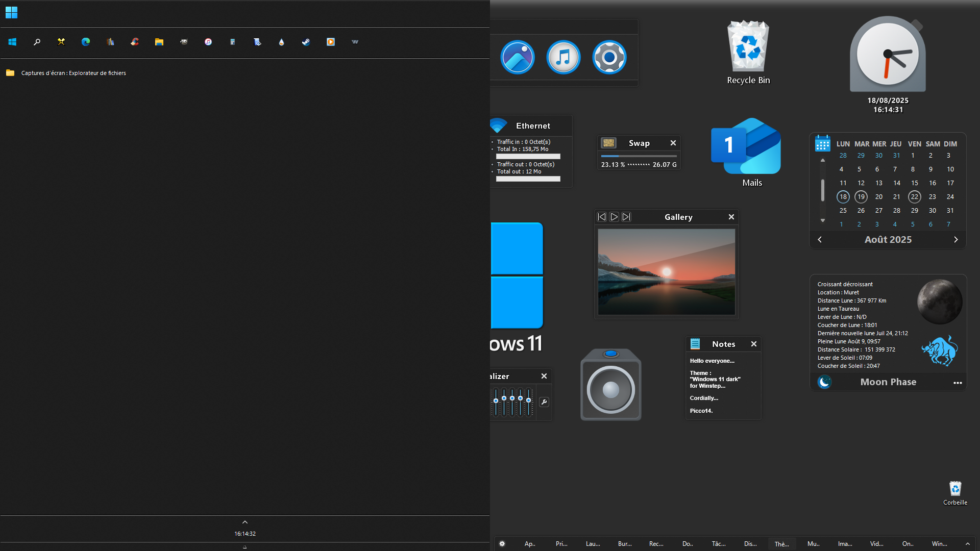Open Captures d'écran file explorer task

73,73
